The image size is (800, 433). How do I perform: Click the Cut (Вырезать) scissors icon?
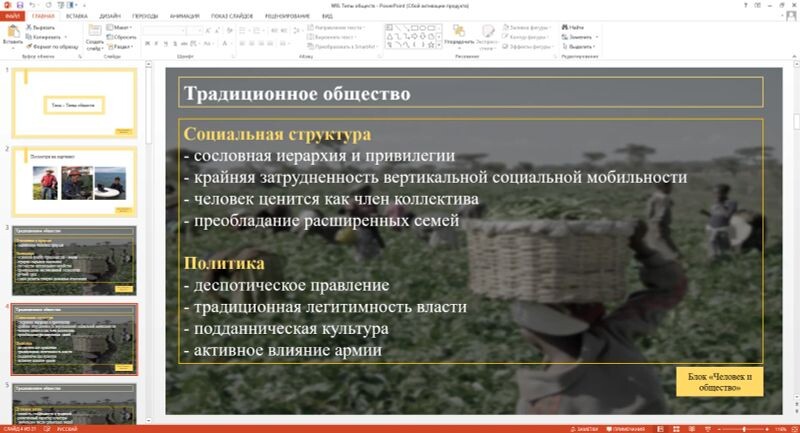point(27,28)
